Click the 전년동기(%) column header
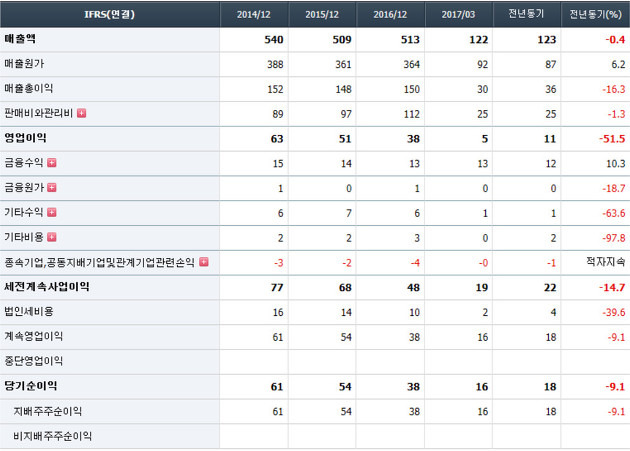This screenshot has width=630, height=451. tap(595, 14)
